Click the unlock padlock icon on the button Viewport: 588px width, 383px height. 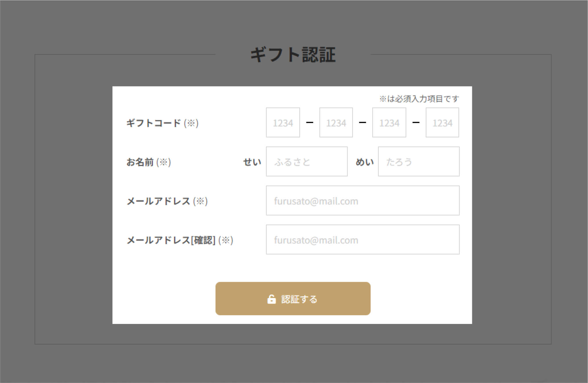(x=271, y=299)
